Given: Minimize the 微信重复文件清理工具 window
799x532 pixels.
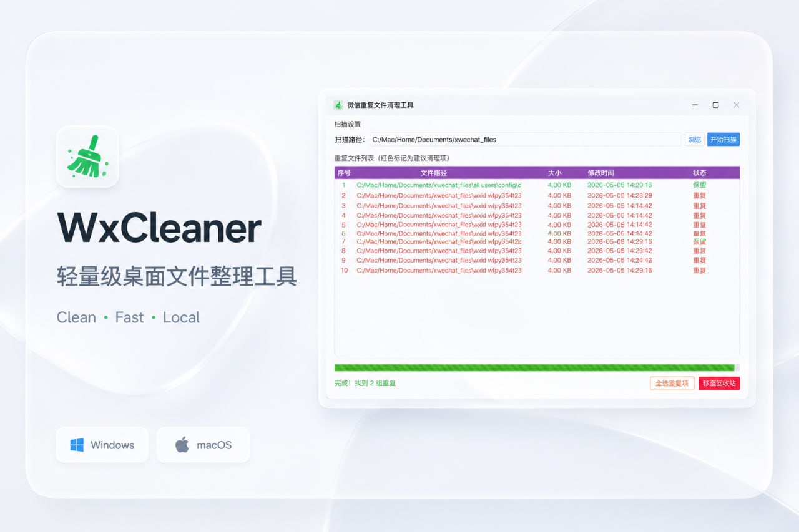Looking at the screenshot, I should (695, 105).
